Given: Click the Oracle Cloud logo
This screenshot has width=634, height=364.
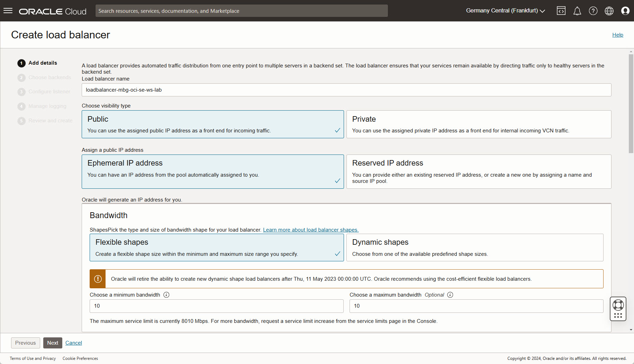Looking at the screenshot, I should click(53, 11).
